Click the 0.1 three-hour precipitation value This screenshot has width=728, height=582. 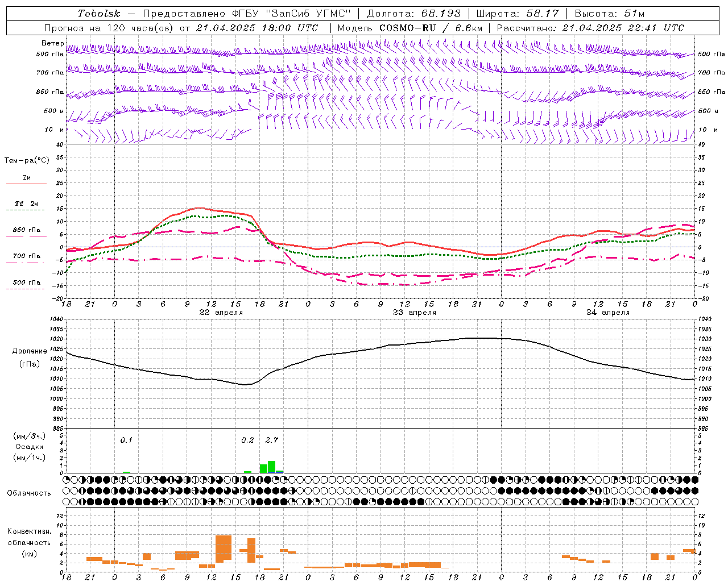[x=126, y=440]
